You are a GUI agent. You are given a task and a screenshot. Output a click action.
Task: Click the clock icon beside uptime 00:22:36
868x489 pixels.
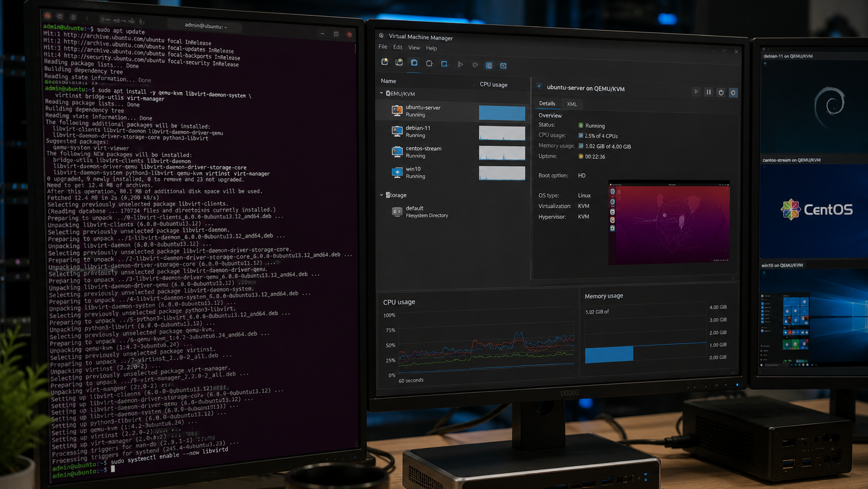pyautogui.click(x=581, y=156)
